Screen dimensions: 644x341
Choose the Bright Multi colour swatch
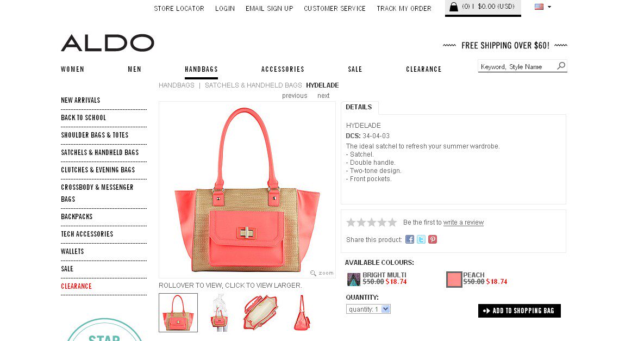[x=354, y=280]
